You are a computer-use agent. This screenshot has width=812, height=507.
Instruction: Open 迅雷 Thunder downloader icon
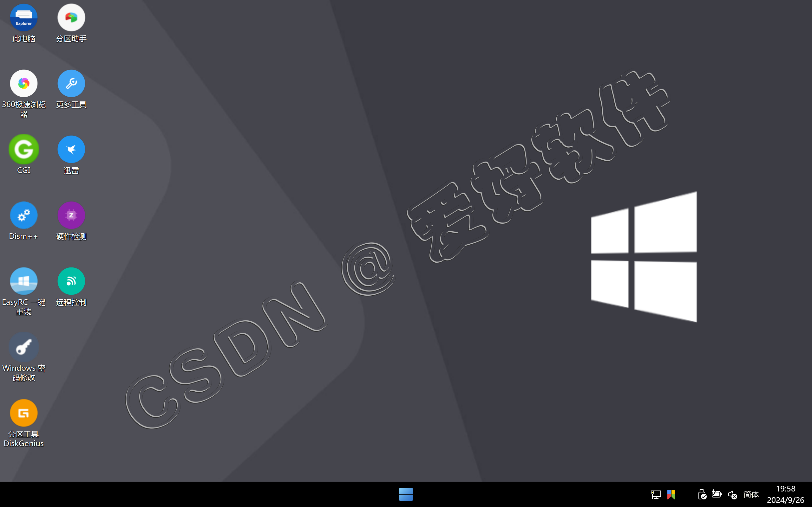71,149
